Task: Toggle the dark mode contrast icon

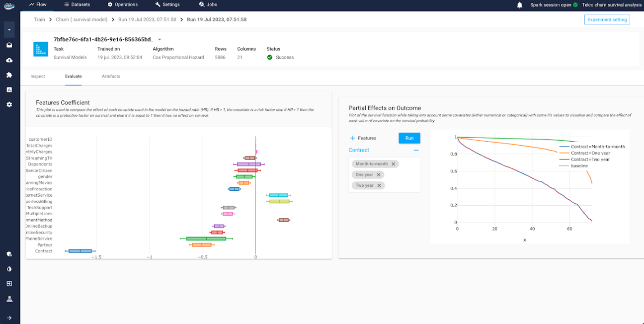Action: tap(9, 269)
